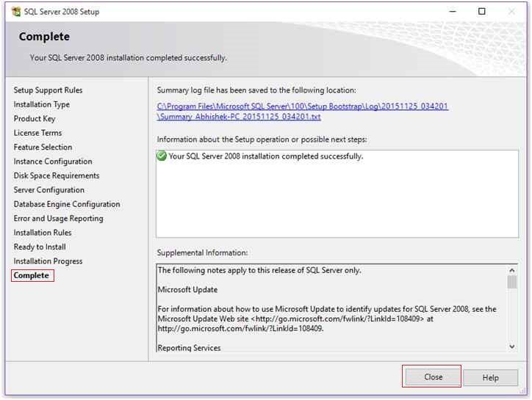Select Installation Type step
The image size is (532, 400).
[x=41, y=104]
